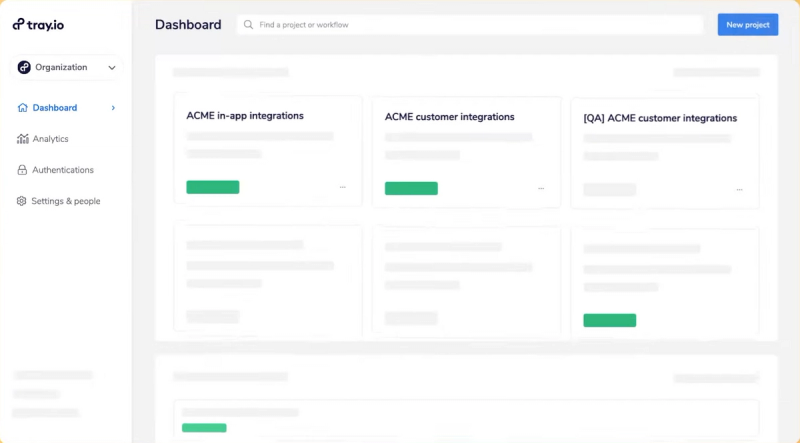This screenshot has width=800, height=443.
Task: Click the search magnifier icon
Action: [248, 24]
